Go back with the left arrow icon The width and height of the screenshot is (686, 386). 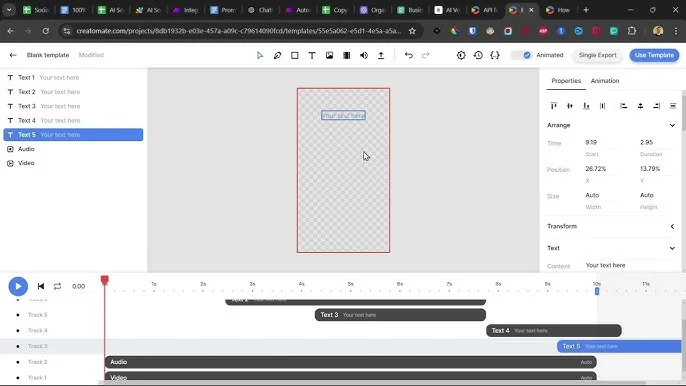(13, 55)
